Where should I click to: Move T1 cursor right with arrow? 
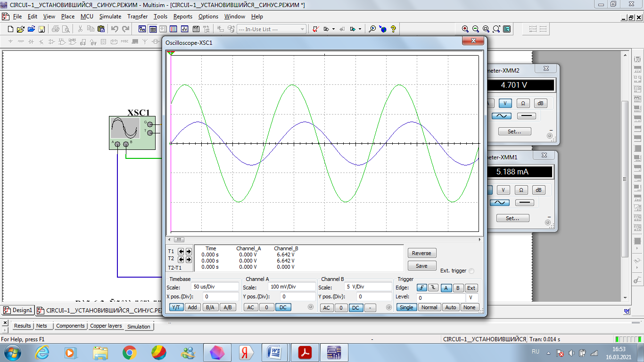pyautogui.click(x=189, y=252)
